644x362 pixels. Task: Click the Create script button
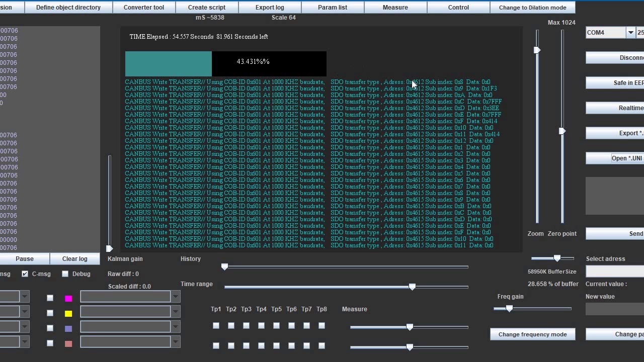[x=207, y=7]
